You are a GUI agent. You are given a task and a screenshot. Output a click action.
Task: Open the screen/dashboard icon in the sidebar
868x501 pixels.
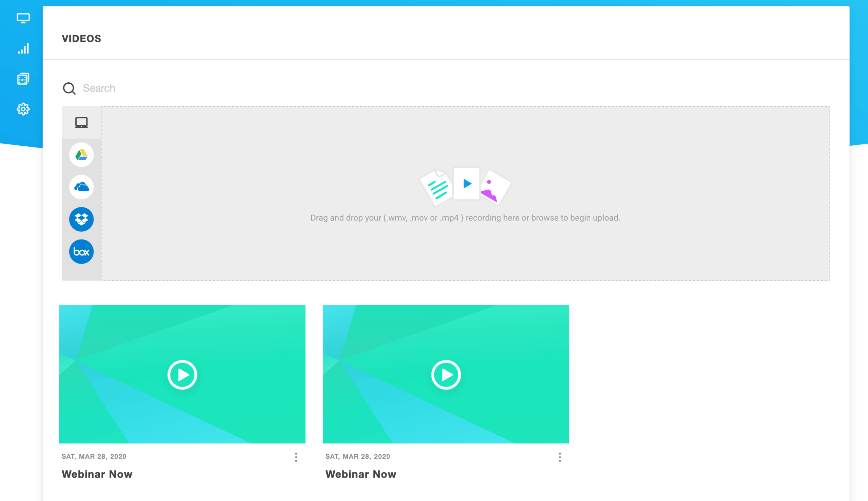[23, 19]
